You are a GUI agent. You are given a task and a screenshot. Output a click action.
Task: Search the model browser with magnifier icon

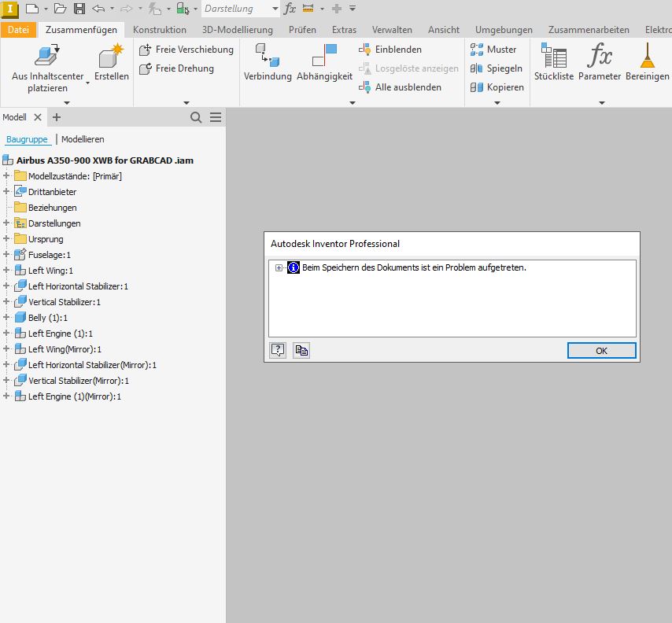point(196,117)
